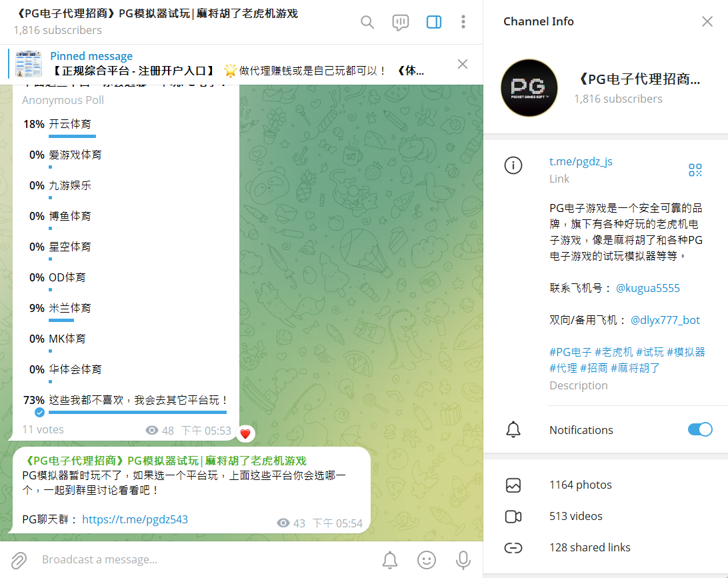Select the MK体育 poll option
Image resolution: width=728 pixels, height=578 pixels.
(x=126, y=342)
